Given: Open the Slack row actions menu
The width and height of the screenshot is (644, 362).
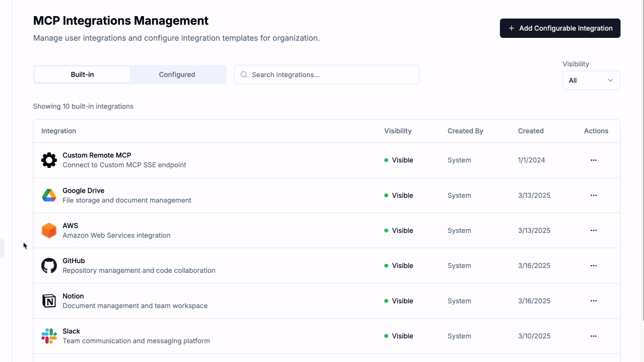Looking at the screenshot, I should coord(593,336).
